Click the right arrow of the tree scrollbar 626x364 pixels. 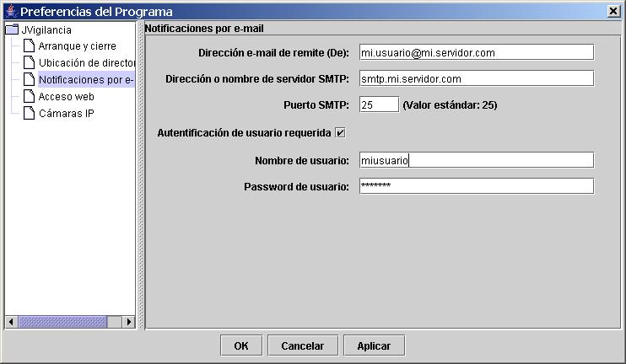coord(128,322)
